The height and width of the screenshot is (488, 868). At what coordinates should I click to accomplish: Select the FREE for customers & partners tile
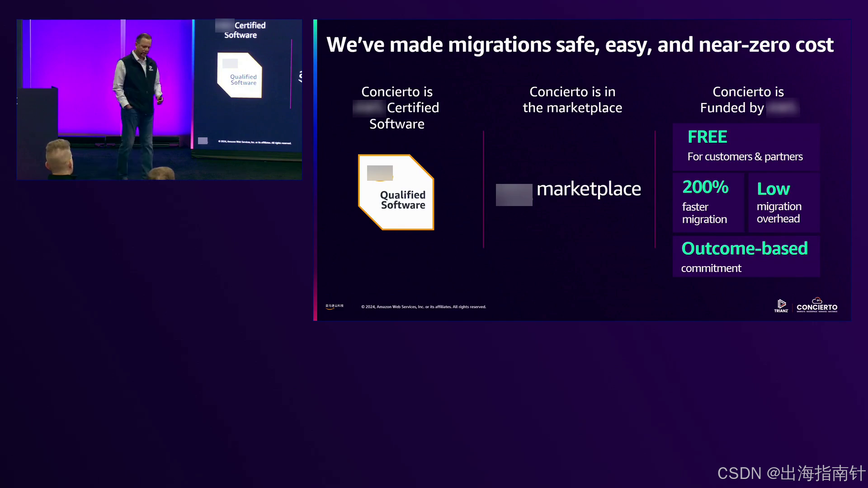coord(746,147)
